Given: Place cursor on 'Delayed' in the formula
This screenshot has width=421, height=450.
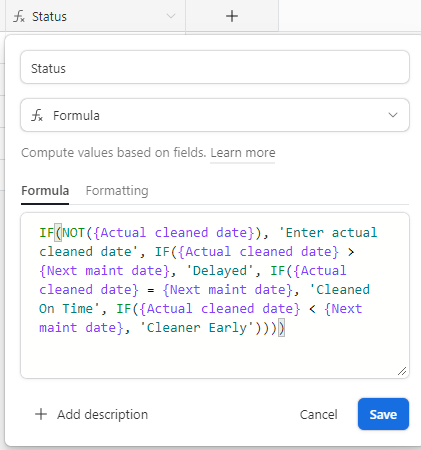Looking at the screenshot, I should pos(220,271).
